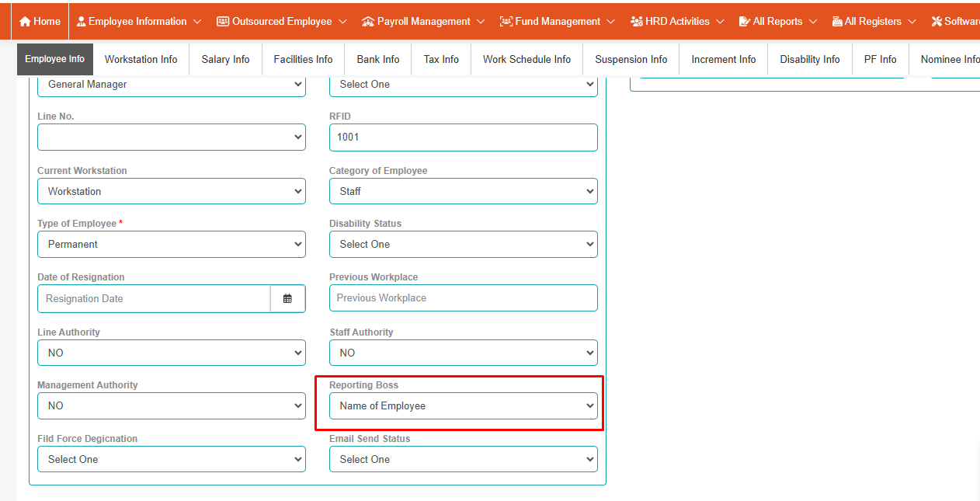This screenshot has height=501, width=980.
Task: Expand the Category of Employee dropdown
Action: click(463, 191)
